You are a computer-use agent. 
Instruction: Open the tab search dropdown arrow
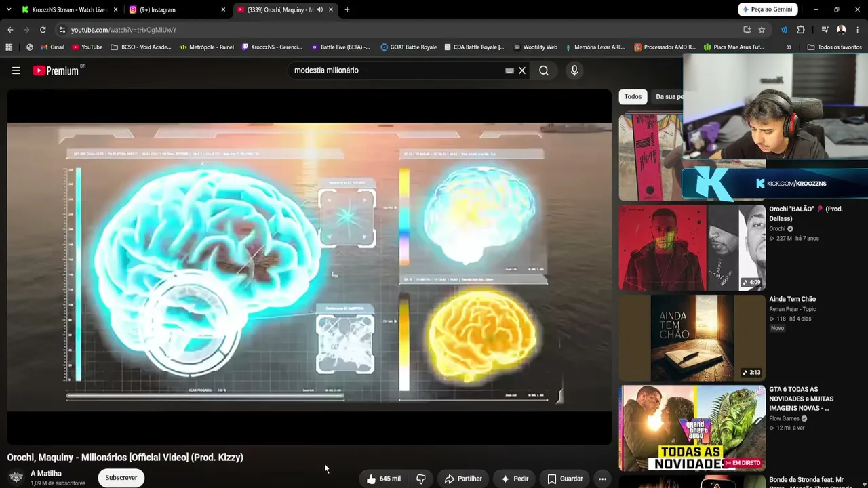pos(8,9)
